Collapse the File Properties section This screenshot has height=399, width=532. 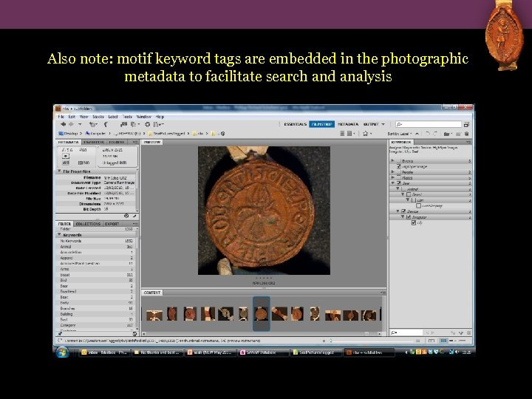click(x=58, y=171)
